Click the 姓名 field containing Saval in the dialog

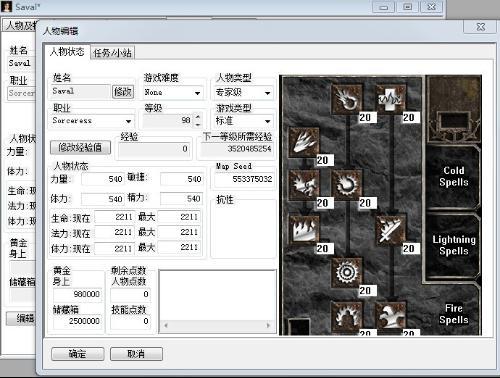(81, 91)
